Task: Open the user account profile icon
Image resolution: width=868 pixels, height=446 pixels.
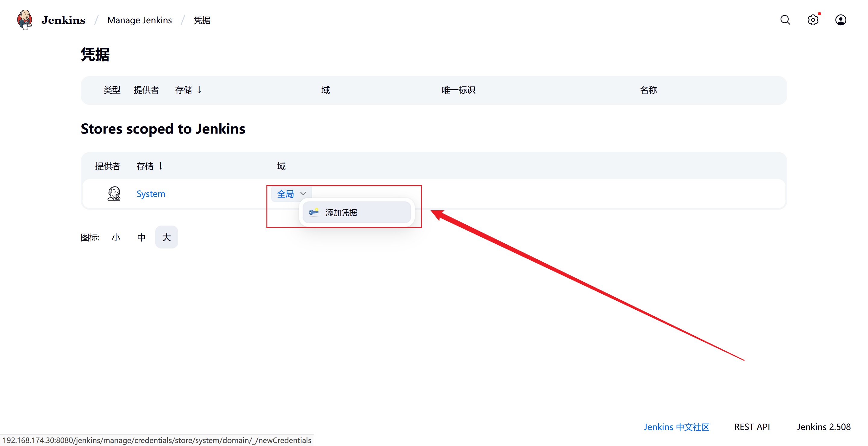Action: 840,20
